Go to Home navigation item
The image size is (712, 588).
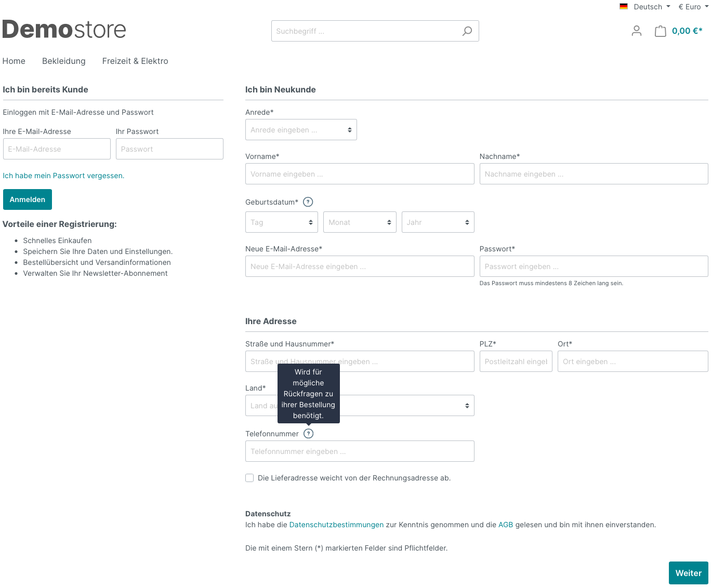pos(14,61)
